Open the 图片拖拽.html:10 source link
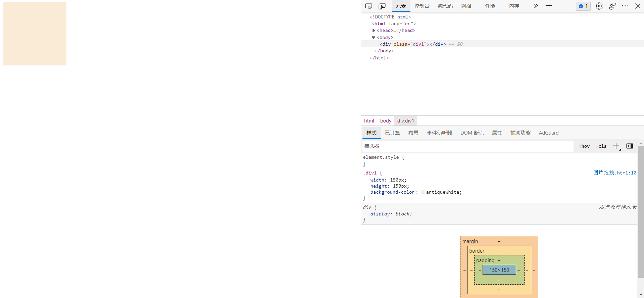Screen dimensions: 644x298 point(614,173)
